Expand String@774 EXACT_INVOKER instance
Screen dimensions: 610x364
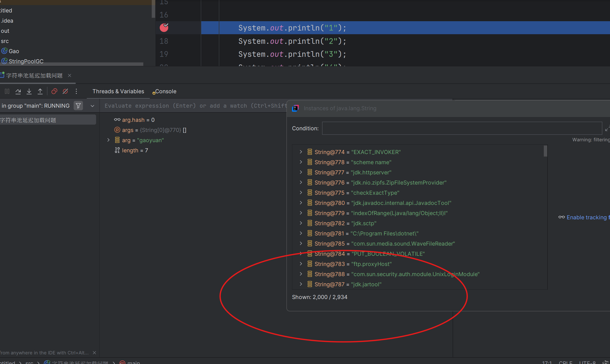[301, 152]
